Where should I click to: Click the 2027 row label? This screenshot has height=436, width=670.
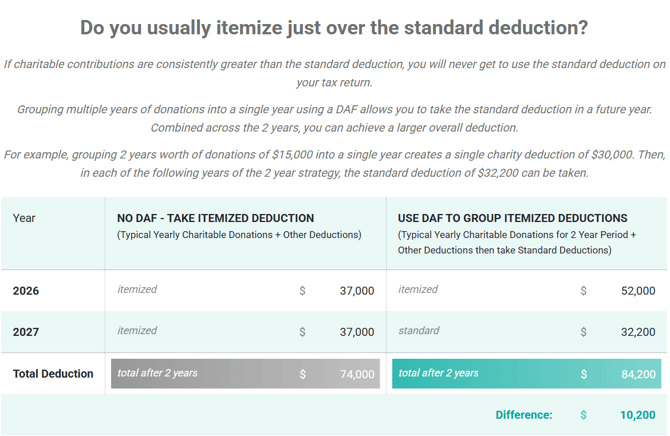(27, 332)
